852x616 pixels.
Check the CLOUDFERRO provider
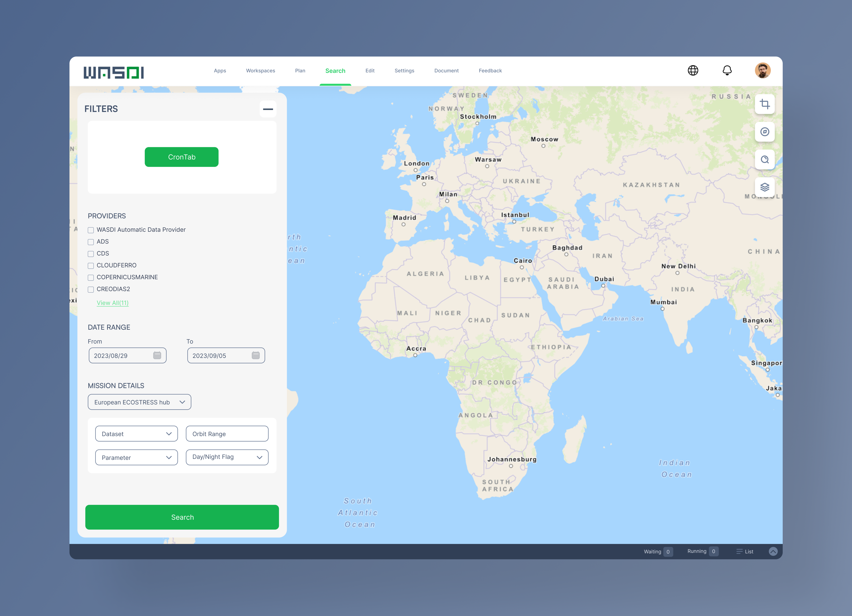(91, 266)
